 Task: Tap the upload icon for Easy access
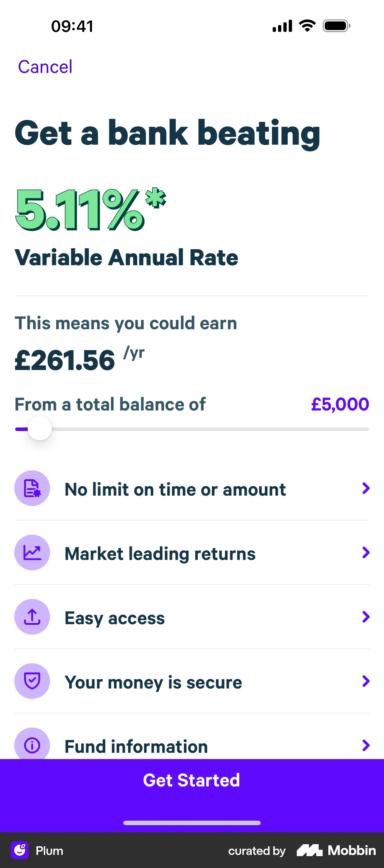click(32, 617)
